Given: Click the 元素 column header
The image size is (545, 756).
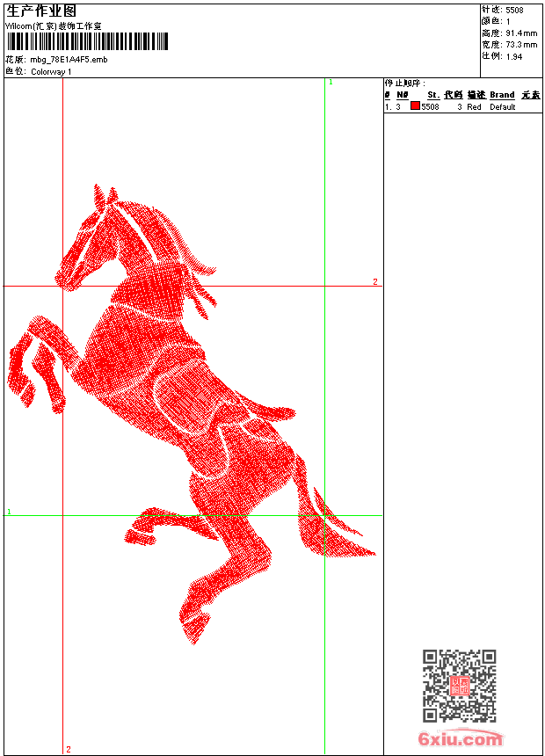Looking at the screenshot, I should (x=530, y=95).
